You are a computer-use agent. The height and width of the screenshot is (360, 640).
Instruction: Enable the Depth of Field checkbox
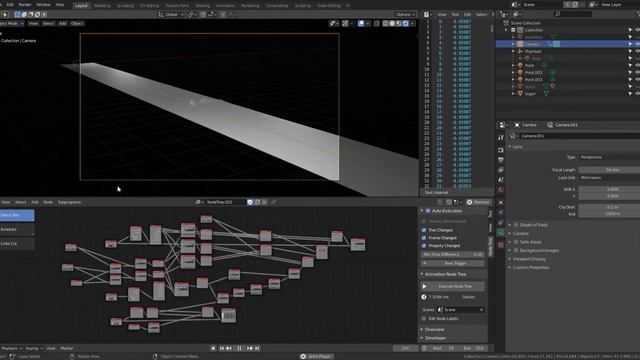pos(516,225)
